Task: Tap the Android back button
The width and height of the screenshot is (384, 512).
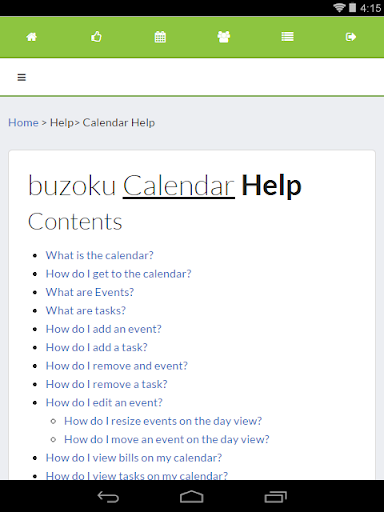Action: 108,497
